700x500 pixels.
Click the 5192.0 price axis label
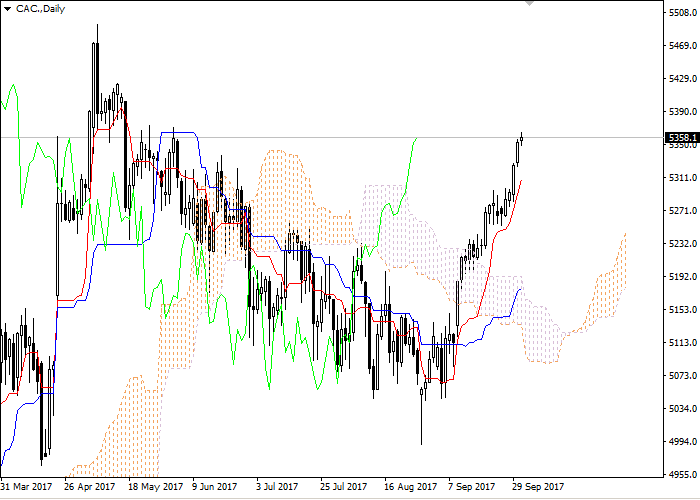pyautogui.click(x=683, y=277)
